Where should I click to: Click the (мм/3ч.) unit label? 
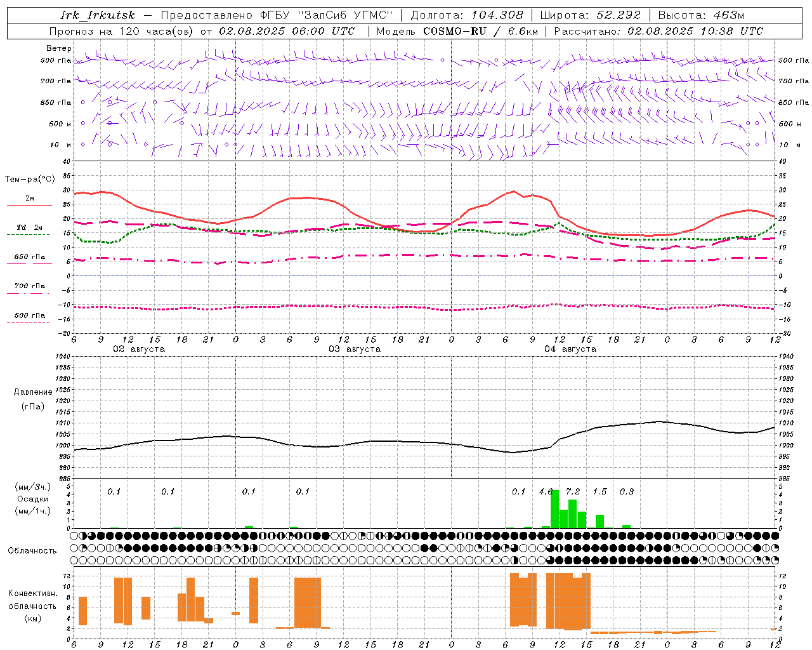point(33,487)
